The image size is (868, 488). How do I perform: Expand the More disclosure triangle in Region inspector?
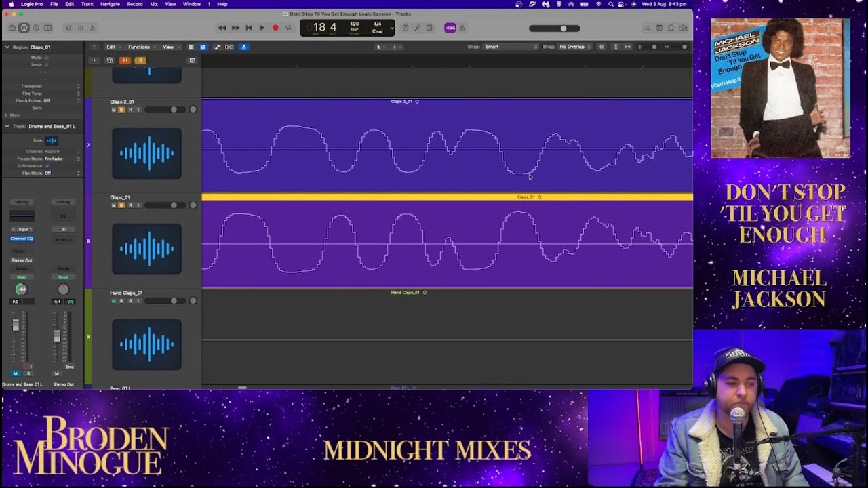(x=7, y=115)
